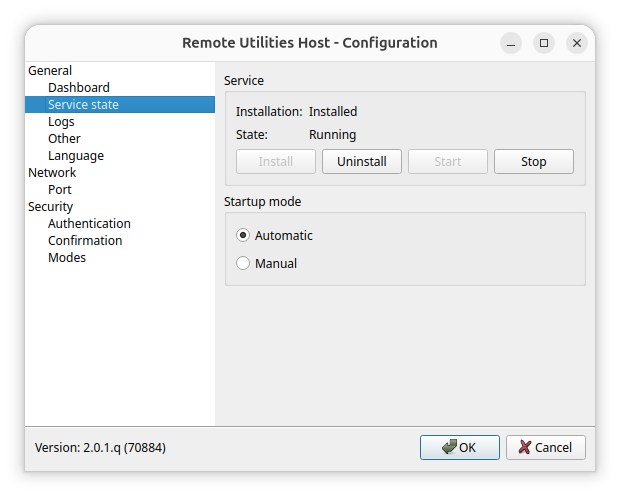Select the Network category heading
This screenshot has width=620, height=496.
pyautogui.click(x=52, y=172)
